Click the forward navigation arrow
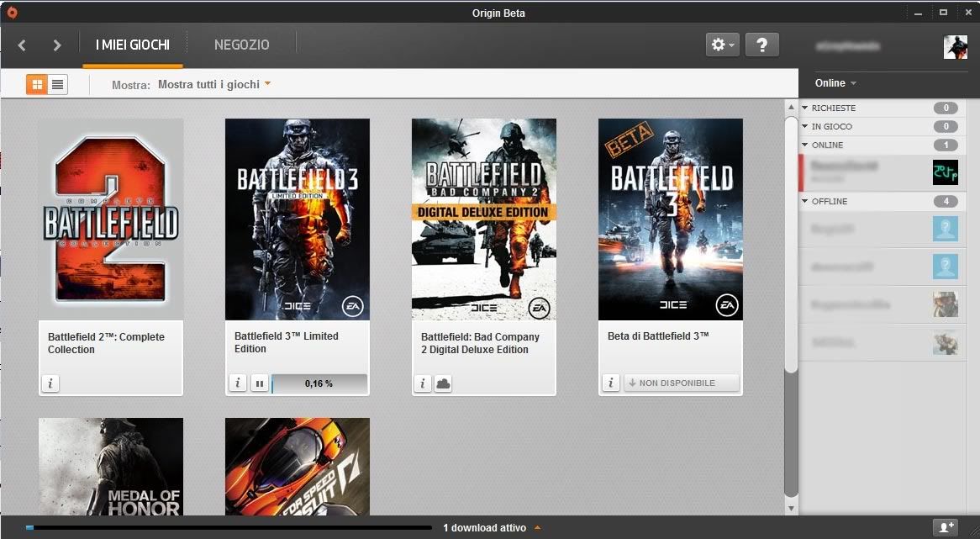This screenshot has width=980, height=539. (57, 45)
